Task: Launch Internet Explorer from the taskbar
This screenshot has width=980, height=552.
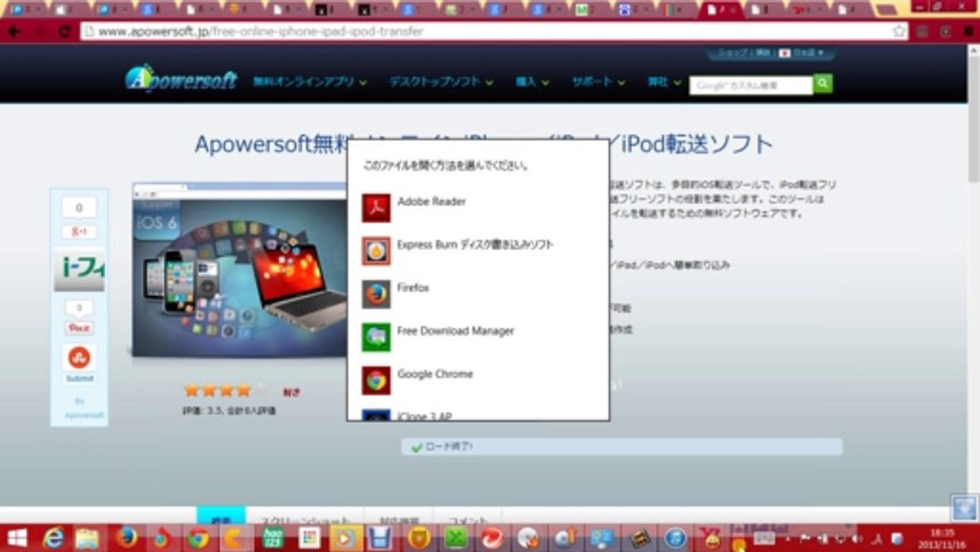Action: click(x=54, y=538)
